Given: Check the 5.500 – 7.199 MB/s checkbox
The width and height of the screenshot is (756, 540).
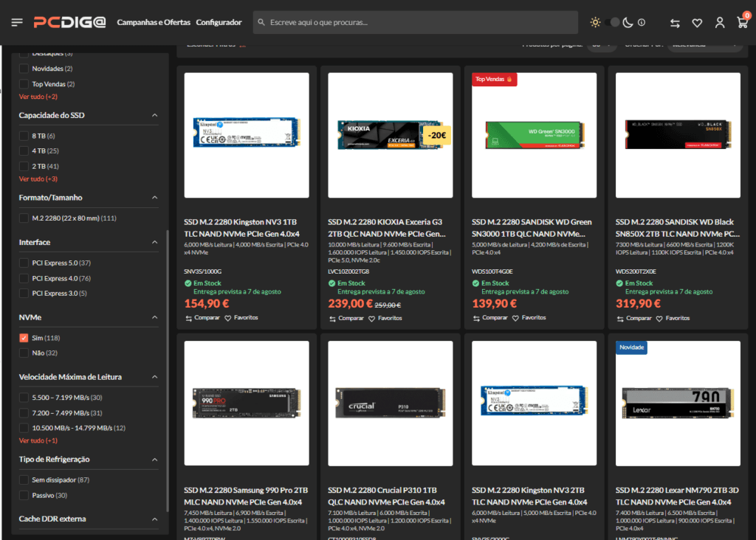Looking at the screenshot, I should tap(24, 398).
